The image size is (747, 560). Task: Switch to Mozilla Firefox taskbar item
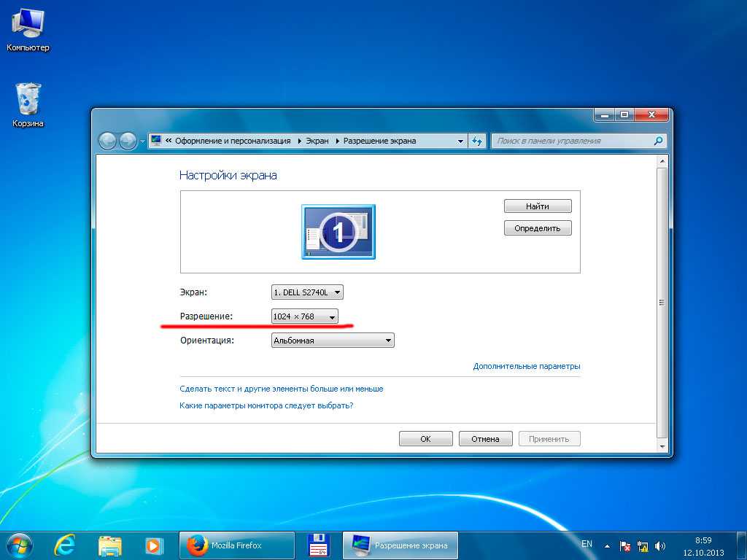(236, 545)
